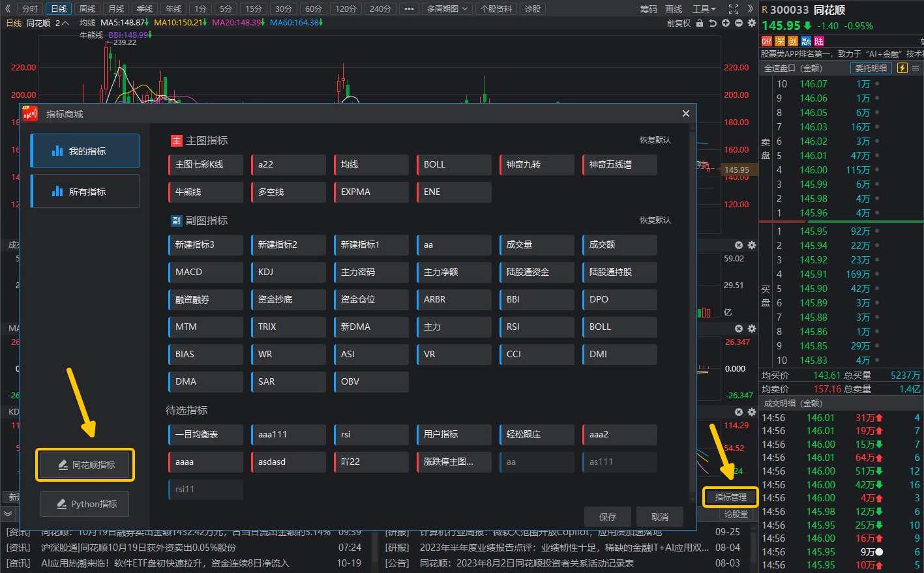Image resolution: width=924 pixels, height=573 pixels.
Task: Click the hamburger list icon in order panel
Action: [x=916, y=68]
